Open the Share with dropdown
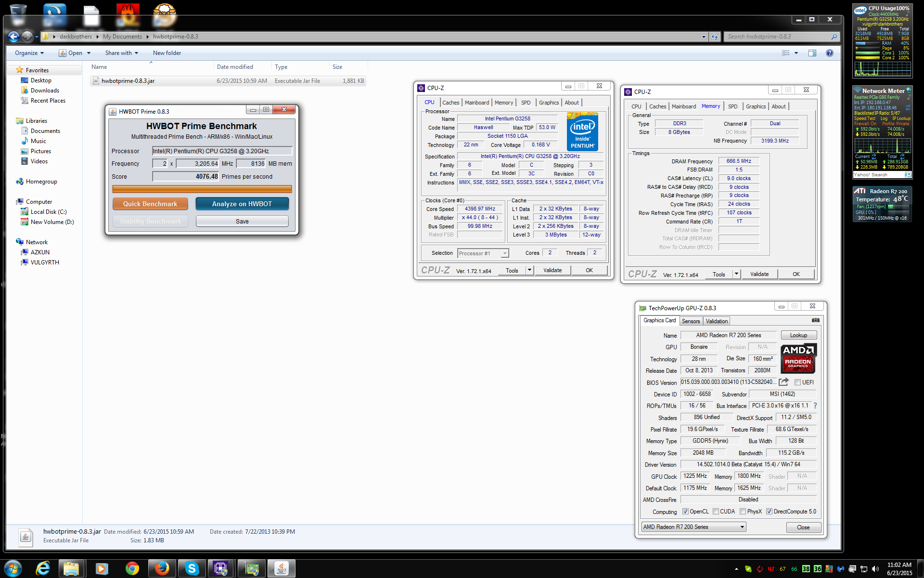The height and width of the screenshot is (578, 924). pyautogui.click(x=122, y=53)
